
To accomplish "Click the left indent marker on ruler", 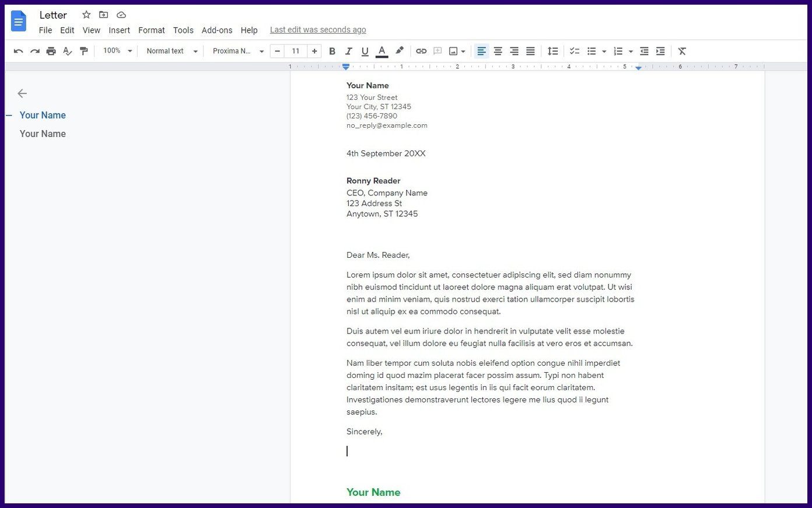I will point(346,67).
